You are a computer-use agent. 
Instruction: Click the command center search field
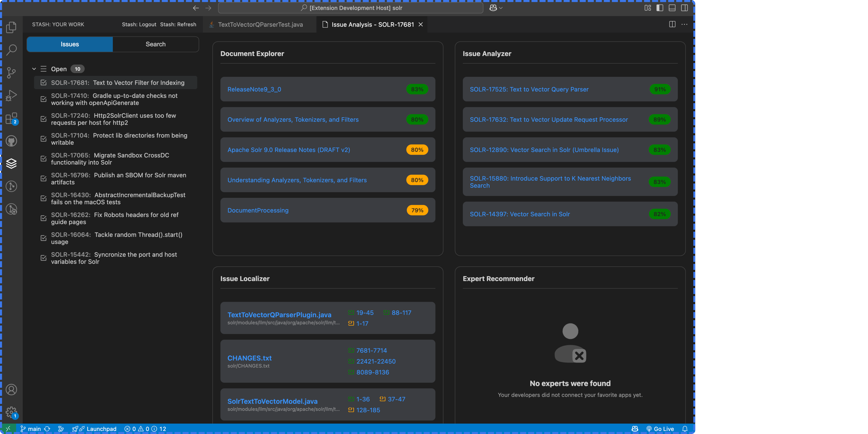pyautogui.click(x=350, y=8)
